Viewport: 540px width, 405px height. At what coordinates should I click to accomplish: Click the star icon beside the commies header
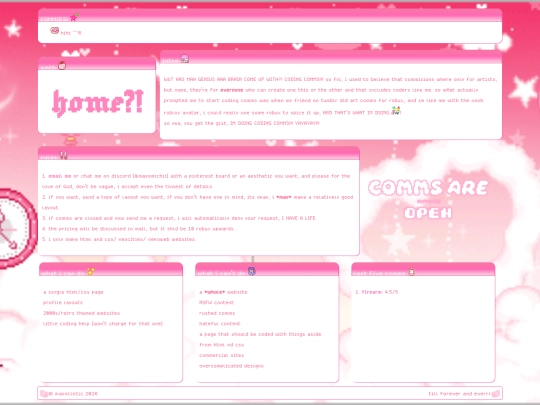tap(74, 17)
